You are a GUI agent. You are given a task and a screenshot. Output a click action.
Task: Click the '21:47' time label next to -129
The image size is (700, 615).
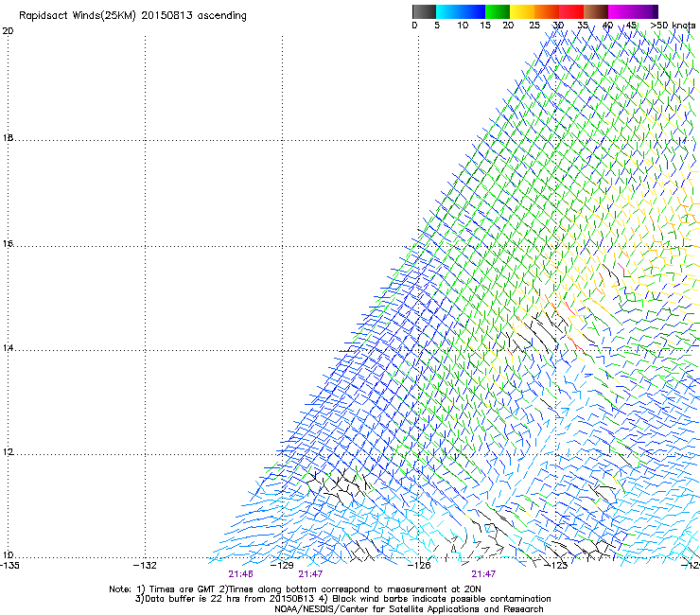click(310, 574)
